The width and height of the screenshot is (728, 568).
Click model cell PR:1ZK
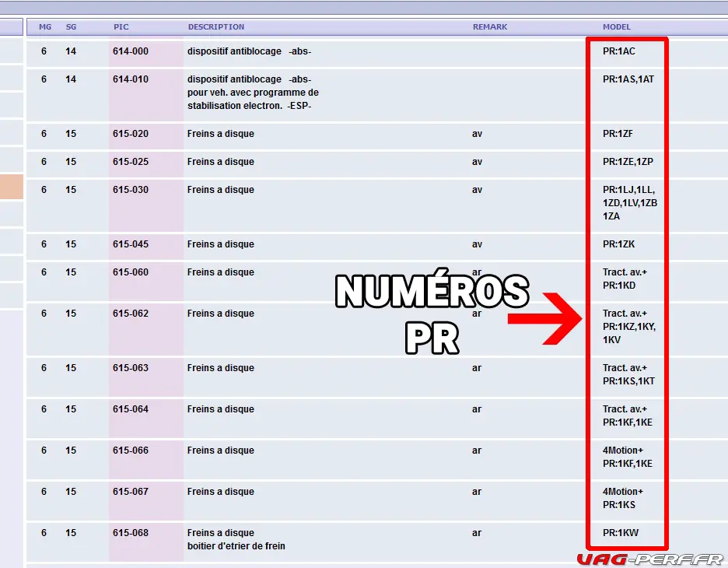(618, 244)
